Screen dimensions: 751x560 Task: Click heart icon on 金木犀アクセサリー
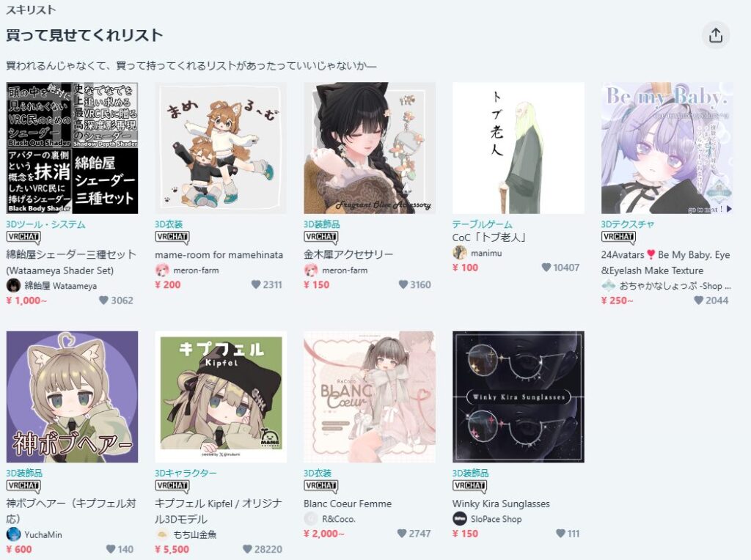click(x=403, y=284)
